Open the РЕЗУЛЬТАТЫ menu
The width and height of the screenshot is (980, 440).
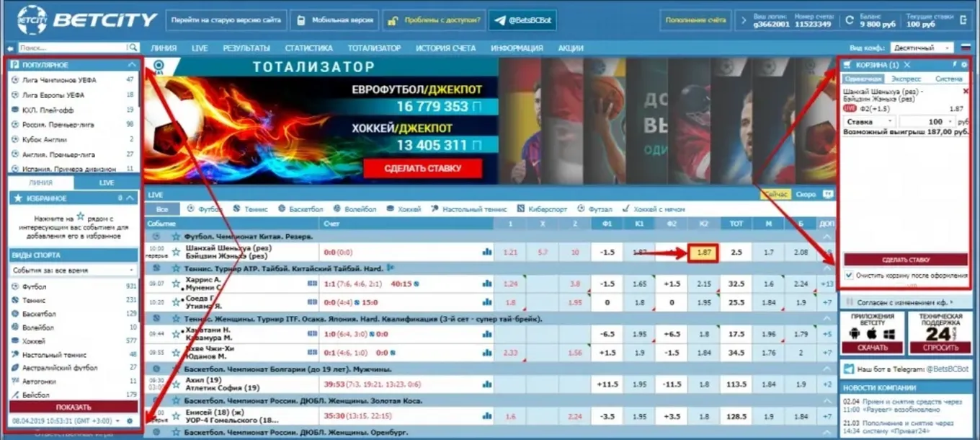pyautogui.click(x=246, y=48)
